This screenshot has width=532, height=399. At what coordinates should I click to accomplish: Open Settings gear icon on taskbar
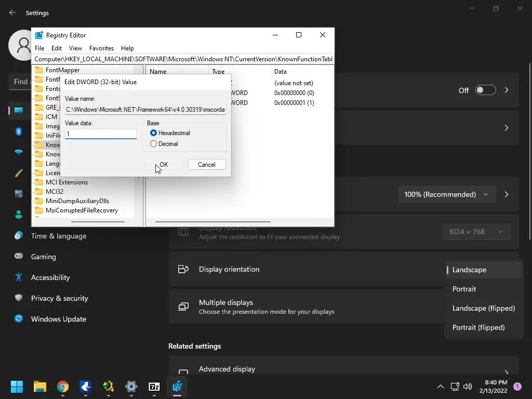131,387
